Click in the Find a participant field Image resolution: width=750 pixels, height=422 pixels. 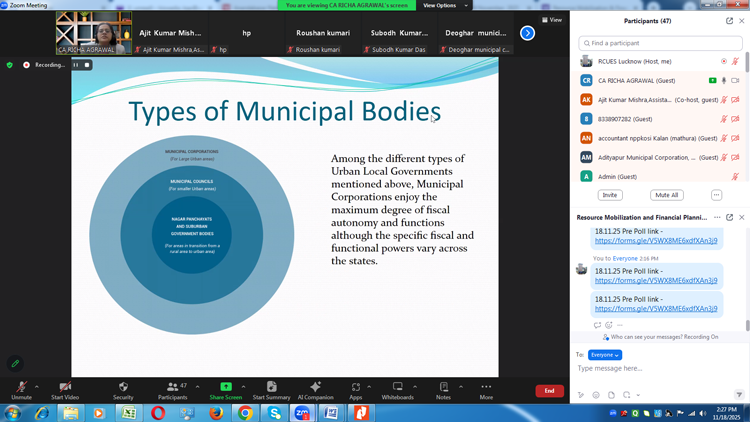[660, 43]
